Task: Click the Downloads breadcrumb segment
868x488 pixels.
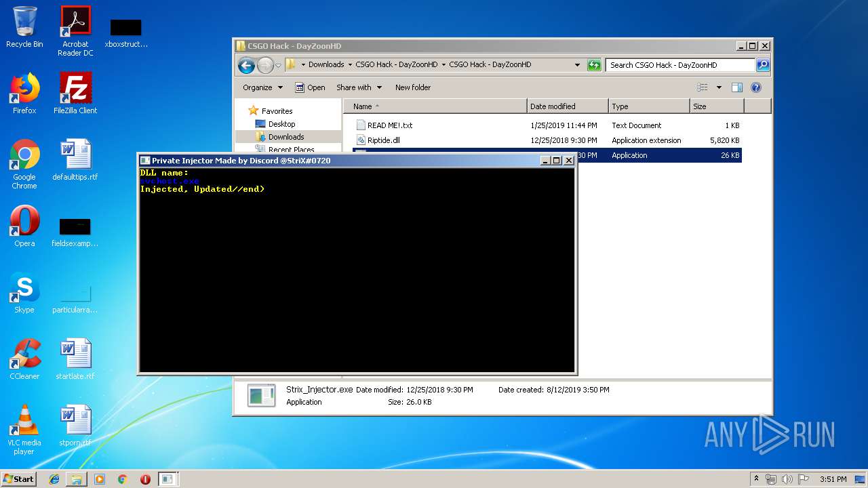Action: pos(326,65)
